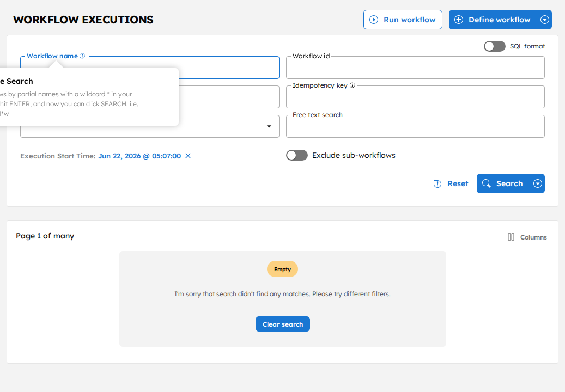565x392 pixels.
Task: Click the play icon in Run workflow
Action: (374, 20)
